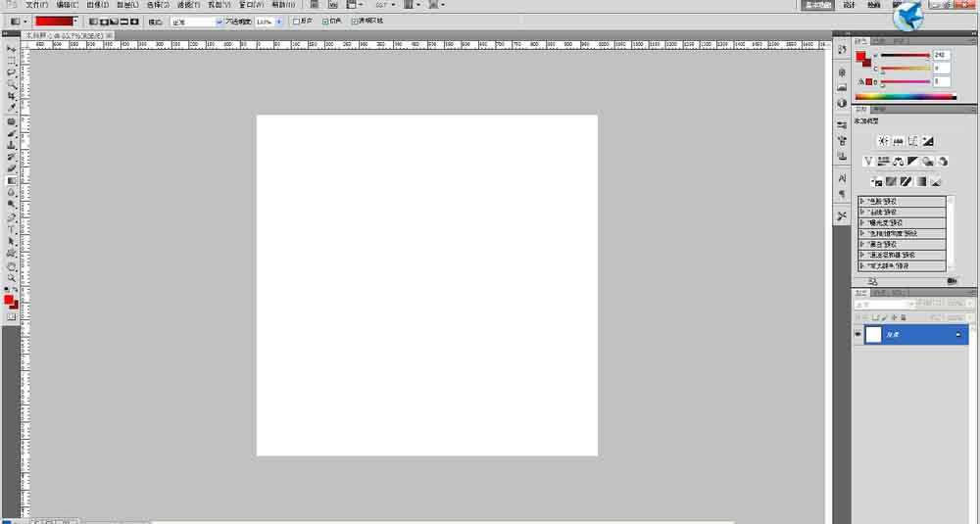Toggle the Dither checkbox
980x524 pixels.
point(324,21)
